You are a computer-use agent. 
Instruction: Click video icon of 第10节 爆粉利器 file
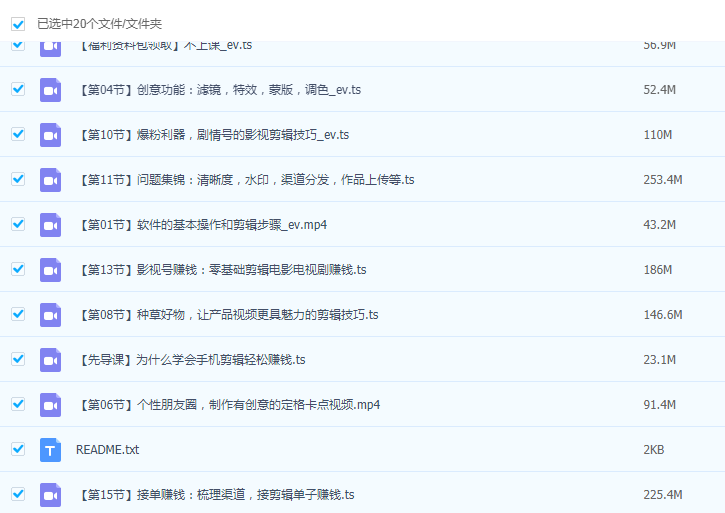50,135
